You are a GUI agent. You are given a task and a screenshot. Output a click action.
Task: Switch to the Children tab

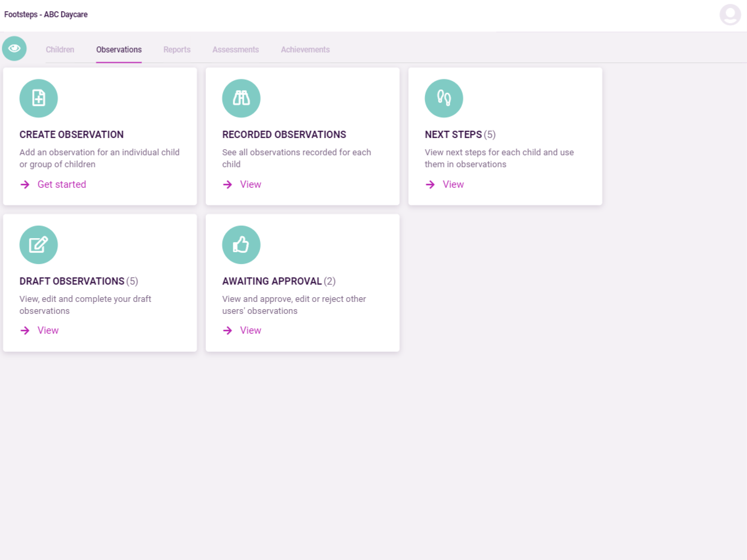pos(60,50)
